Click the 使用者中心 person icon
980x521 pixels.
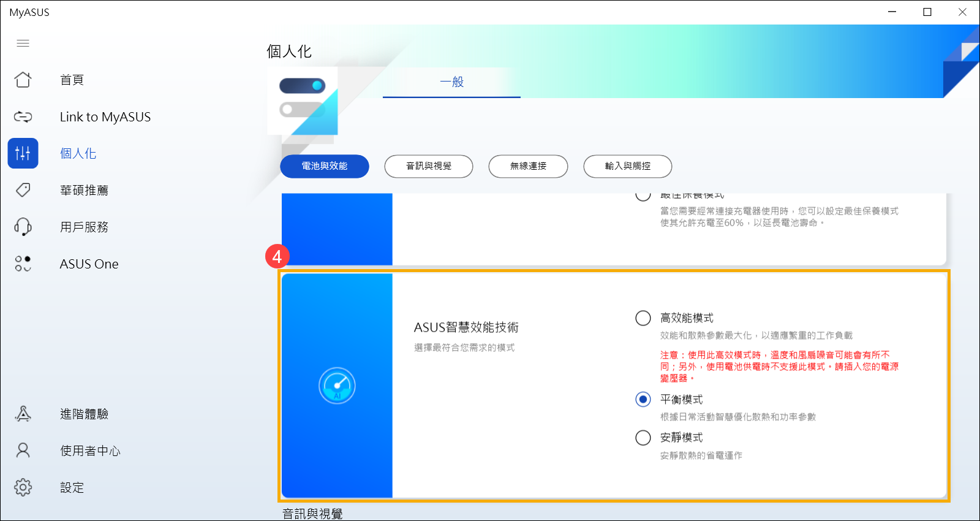[23, 451]
